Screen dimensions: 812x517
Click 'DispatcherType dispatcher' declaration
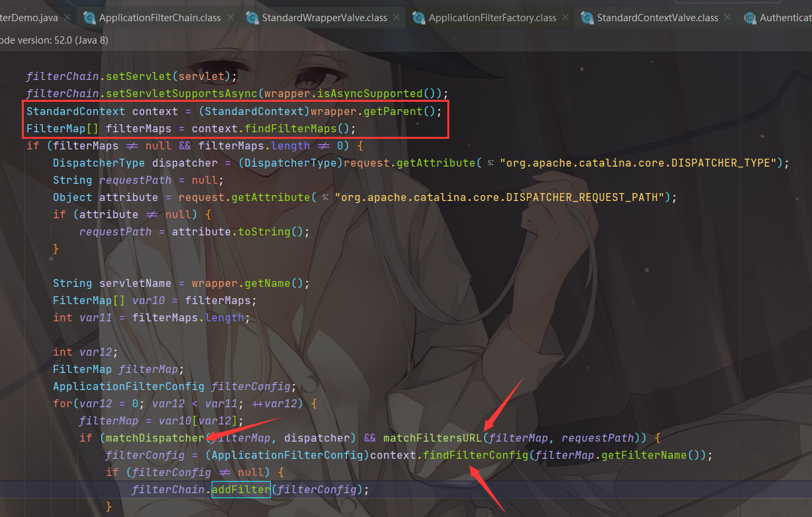point(135,163)
